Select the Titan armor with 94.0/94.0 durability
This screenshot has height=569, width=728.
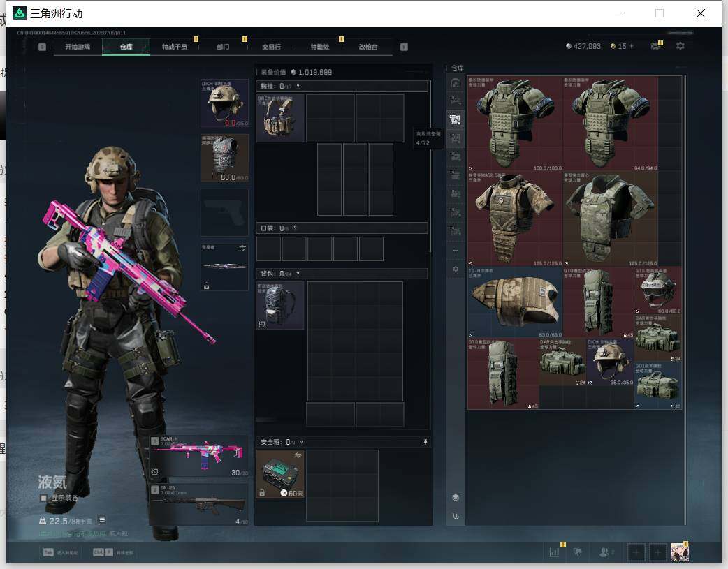pyautogui.click(x=610, y=124)
